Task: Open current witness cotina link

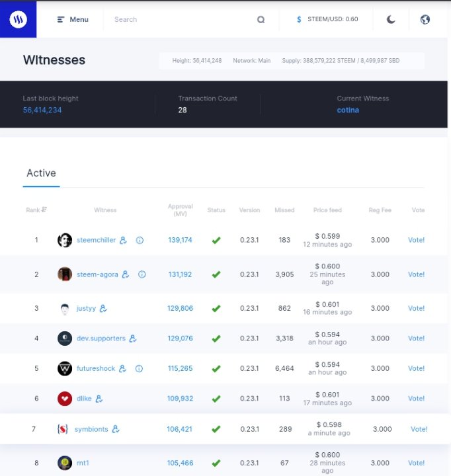Action: (348, 110)
